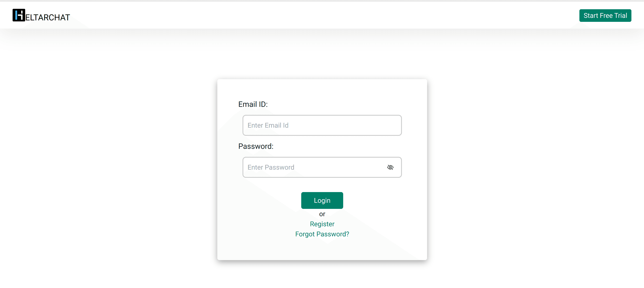Click the "Password:" label
The width and height of the screenshot is (644, 288).
pos(256,146)
